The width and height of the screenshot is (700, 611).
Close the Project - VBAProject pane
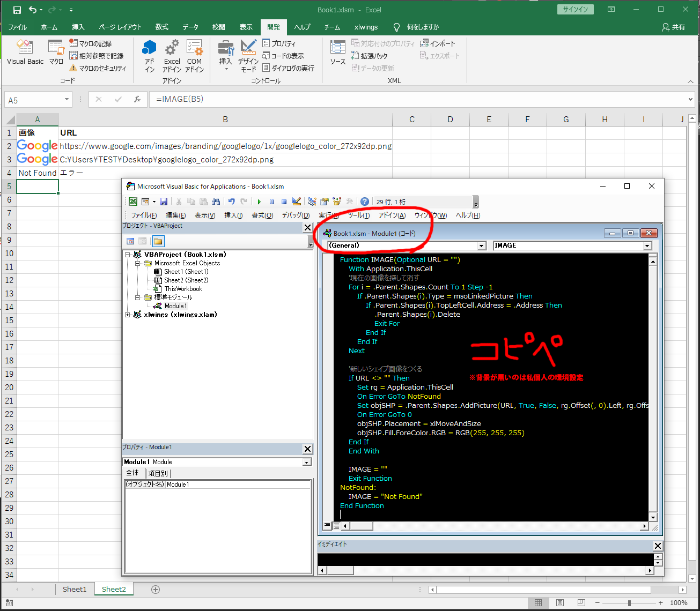(x=307, y=228)
